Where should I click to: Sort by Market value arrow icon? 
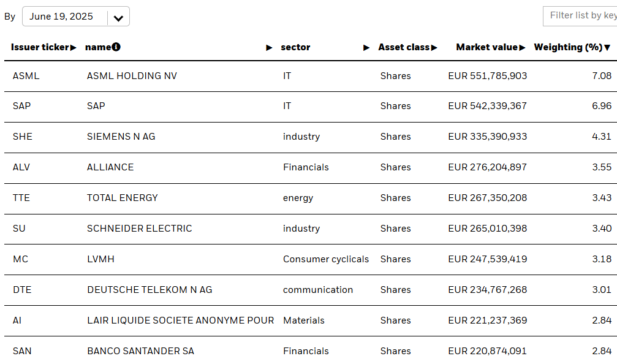(x=522, y=48)
